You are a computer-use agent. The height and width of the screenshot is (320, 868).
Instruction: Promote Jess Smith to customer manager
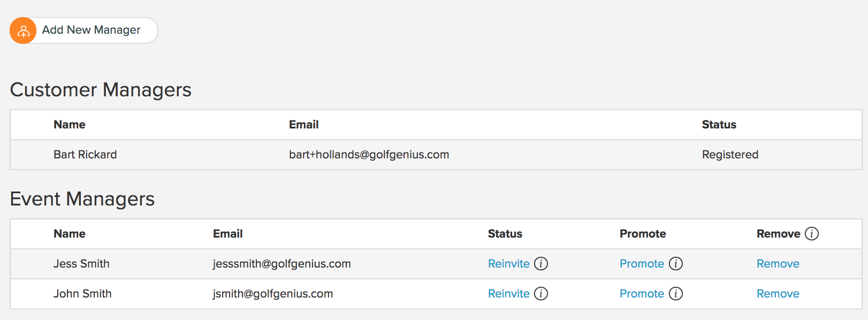pyautogui.click(x=642, y=264)
